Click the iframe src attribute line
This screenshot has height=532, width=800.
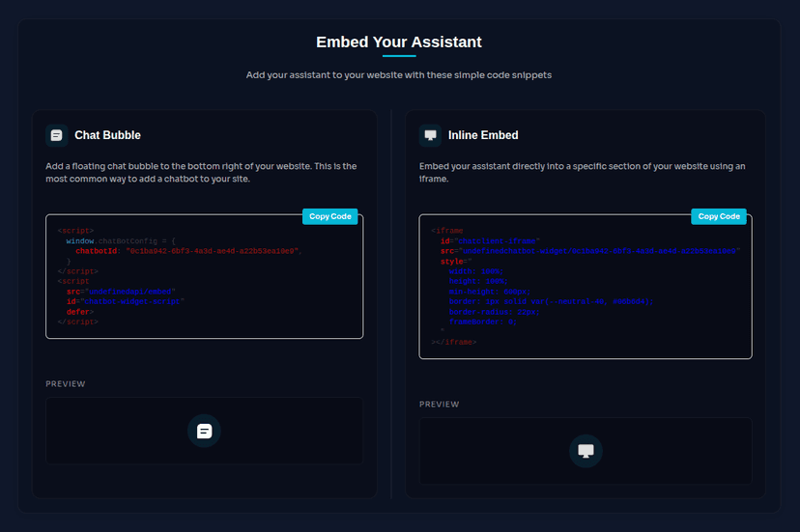pyautogui.click(x=589, y=250)
